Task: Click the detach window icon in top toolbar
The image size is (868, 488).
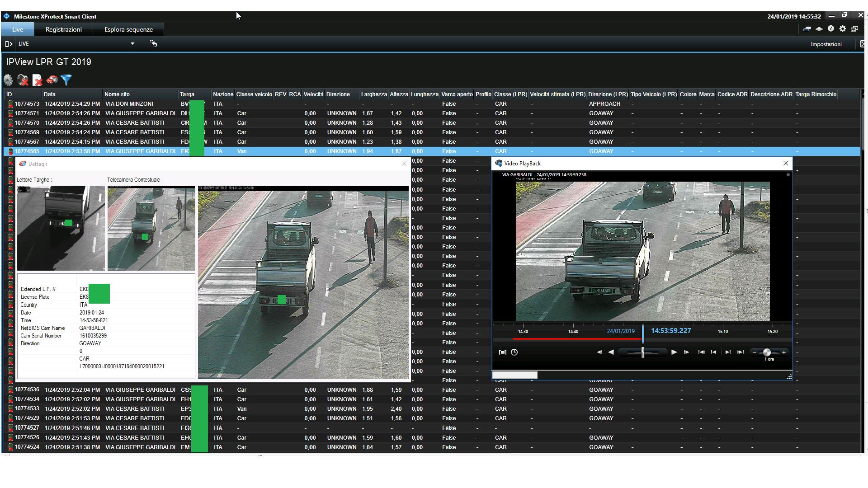Action: click(x=854, y=29)
